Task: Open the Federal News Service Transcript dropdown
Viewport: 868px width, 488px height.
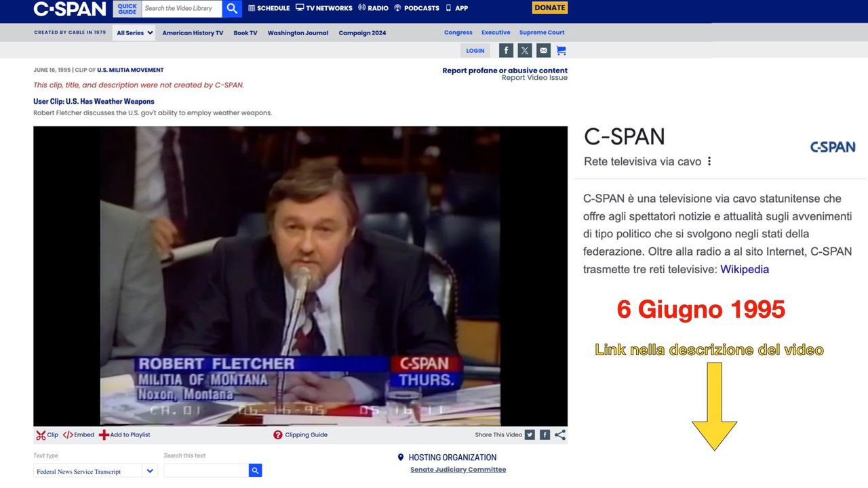Action: pos(95,471)
